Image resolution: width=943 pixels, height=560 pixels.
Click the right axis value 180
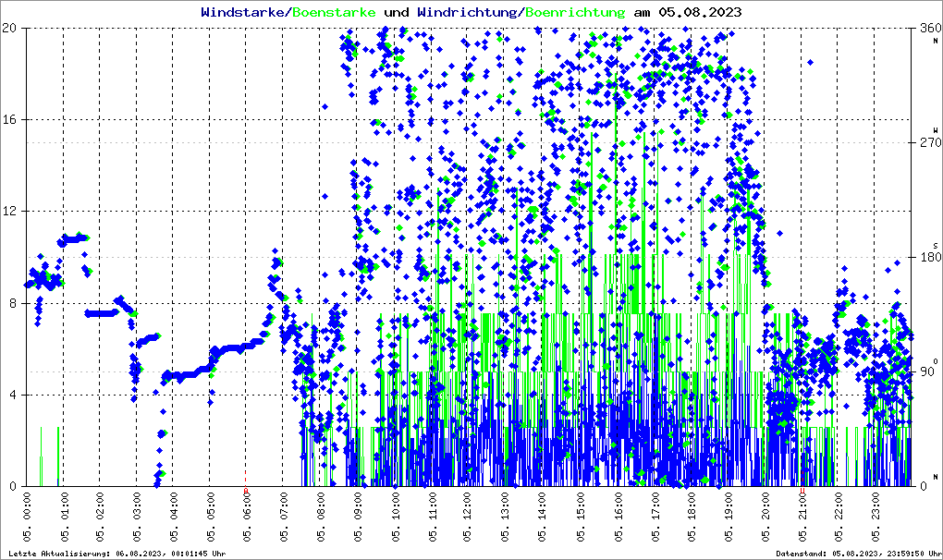[x=930, y=257]
